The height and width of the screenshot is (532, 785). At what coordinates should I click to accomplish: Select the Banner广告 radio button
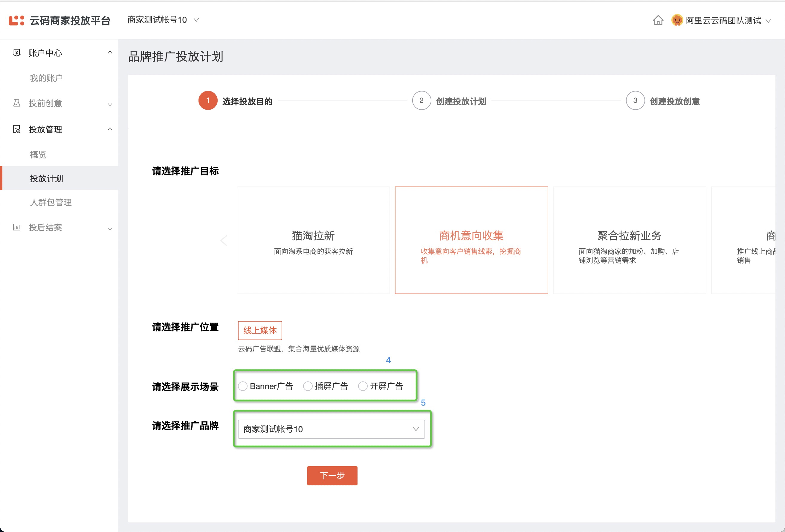pyautogui.click(x=242, y=386)
